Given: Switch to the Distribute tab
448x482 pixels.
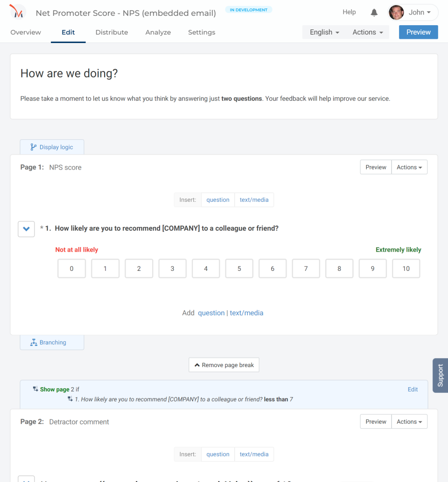Looking at the screenshot, I should [112, 32].
